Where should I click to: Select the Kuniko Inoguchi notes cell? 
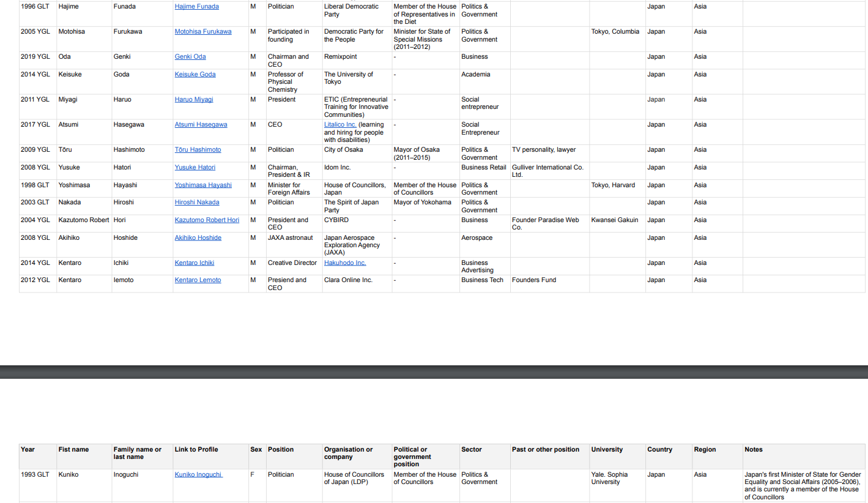[x=804, y=486]
